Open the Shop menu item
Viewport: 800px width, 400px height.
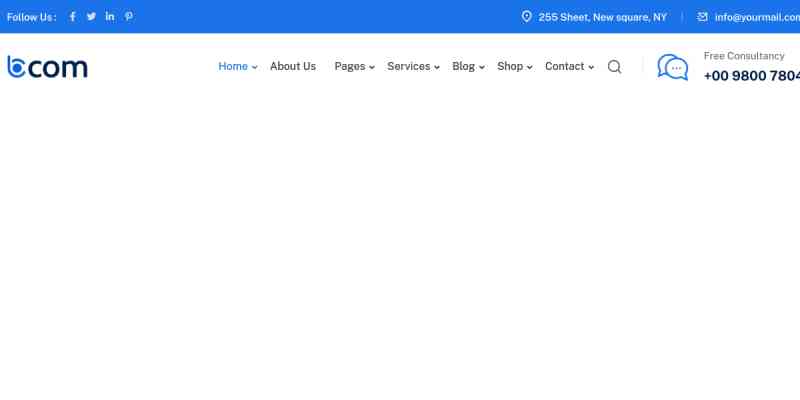tap(510, 67)
